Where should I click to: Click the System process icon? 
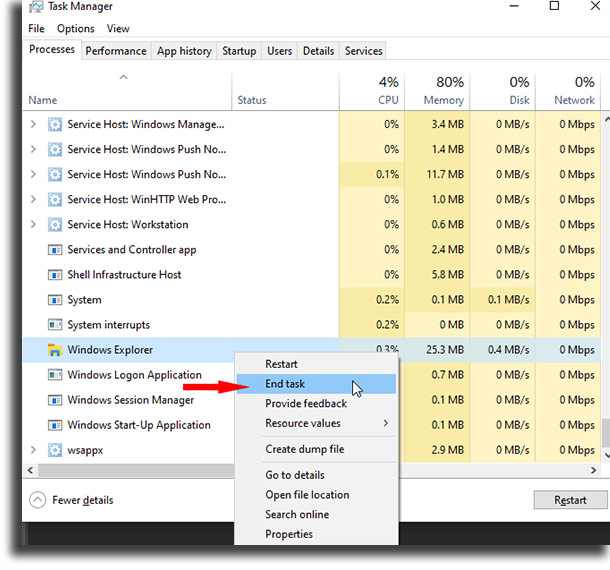pos(55,300)
